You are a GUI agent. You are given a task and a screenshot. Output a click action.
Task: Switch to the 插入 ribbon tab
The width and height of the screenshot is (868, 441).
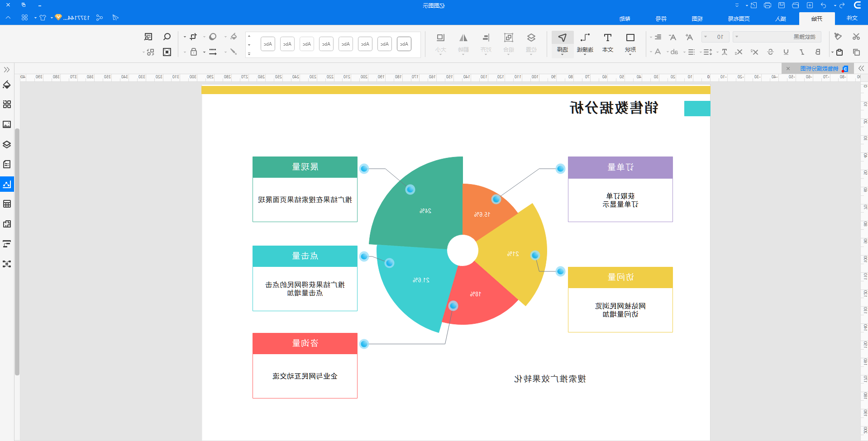click(x=781, y=19)
